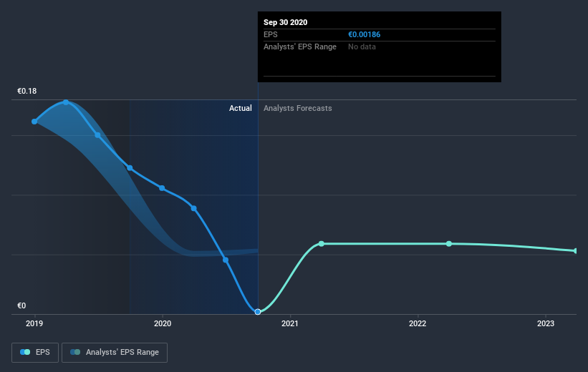Image resolution: width=588 pixels, height=372 pixels.
Task: Click the EPS data point in mid-2020
Action: click(226, 260)
